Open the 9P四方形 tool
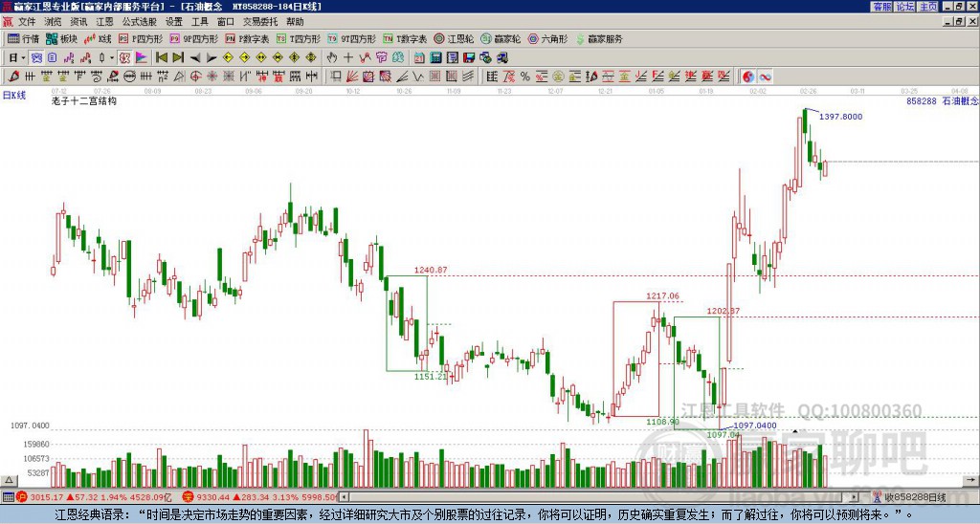This screenshot has height=524, width=980. click(194, 38)
